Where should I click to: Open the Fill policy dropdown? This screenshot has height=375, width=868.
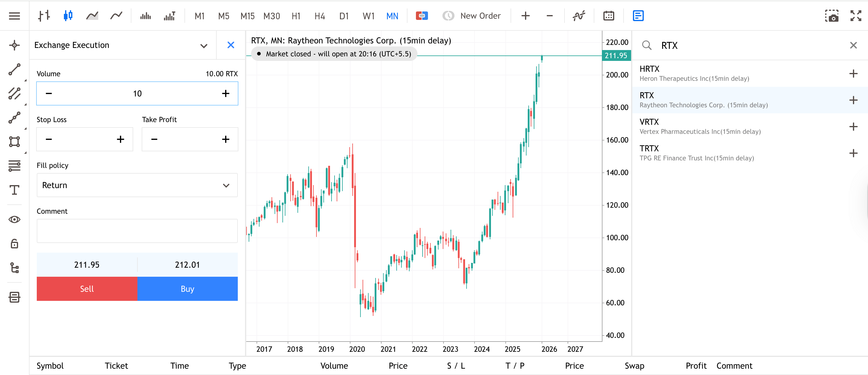[x=137, y=185]
